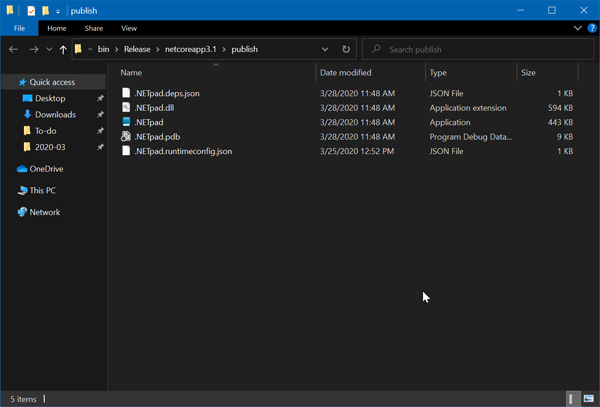The width and height of the screenshot is (600, 407).
Task: Select the .NETpad application file icon
Action: point(126,122)
